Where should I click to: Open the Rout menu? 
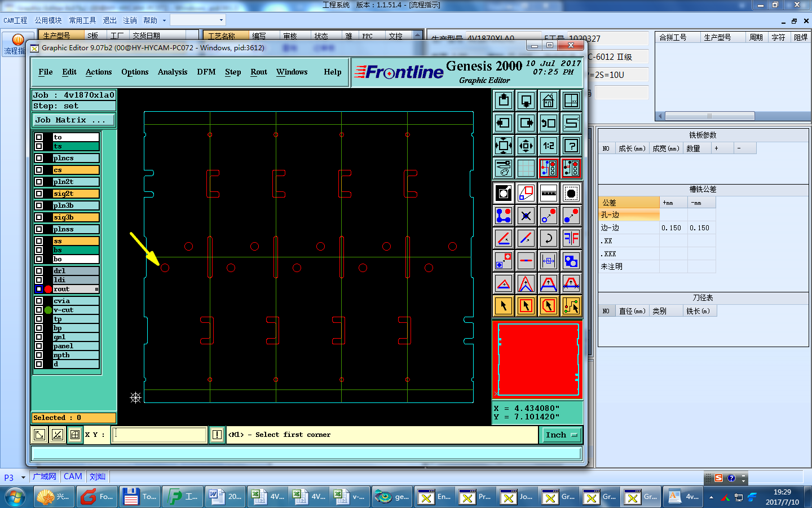point(259,72)
